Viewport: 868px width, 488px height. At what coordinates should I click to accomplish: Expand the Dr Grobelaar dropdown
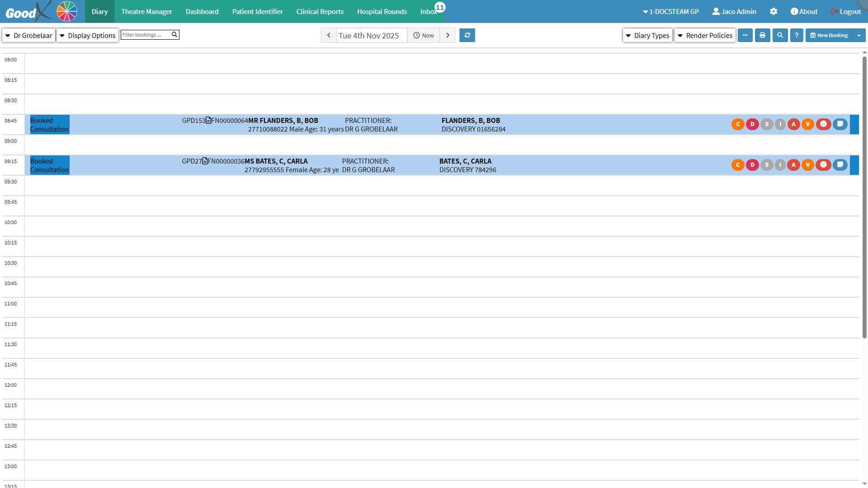coord(29,35)
